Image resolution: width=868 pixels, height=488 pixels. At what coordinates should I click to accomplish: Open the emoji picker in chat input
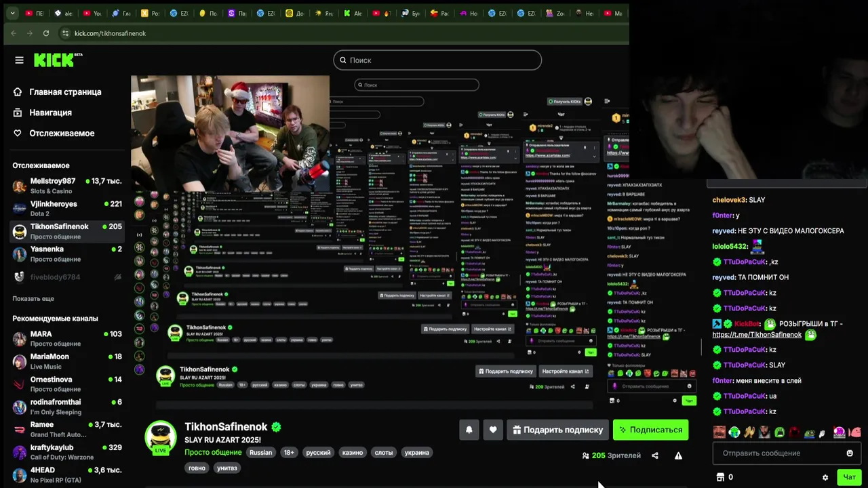tap(850, 453)
